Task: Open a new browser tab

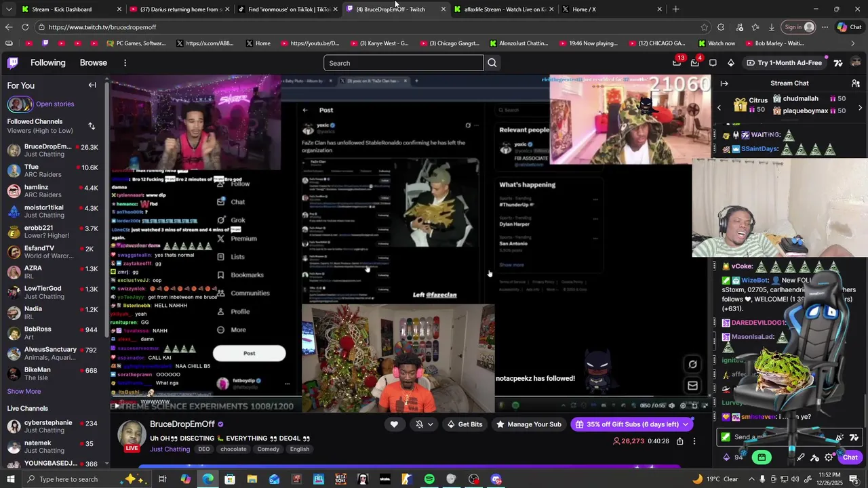Action: point(675,9)
